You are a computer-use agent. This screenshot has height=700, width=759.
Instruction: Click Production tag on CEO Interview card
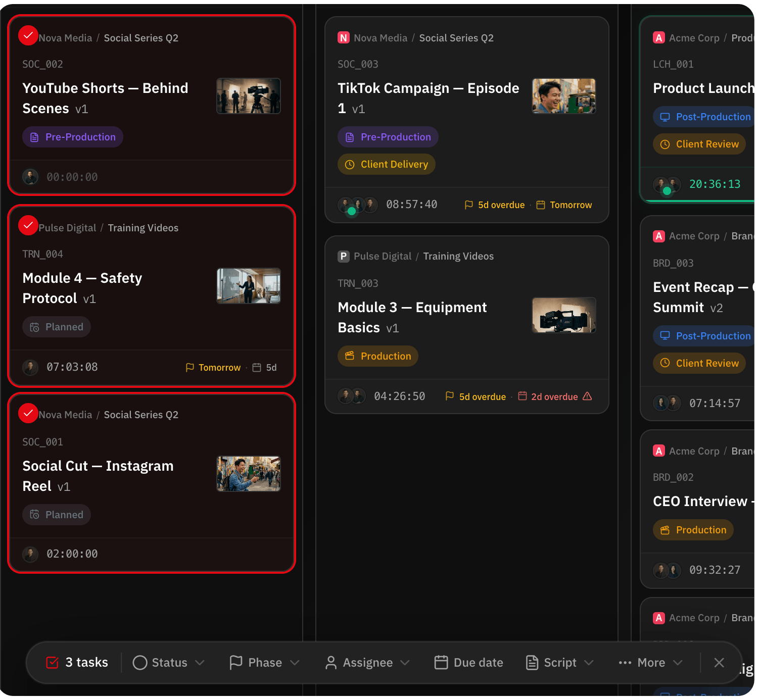[693, 530]
